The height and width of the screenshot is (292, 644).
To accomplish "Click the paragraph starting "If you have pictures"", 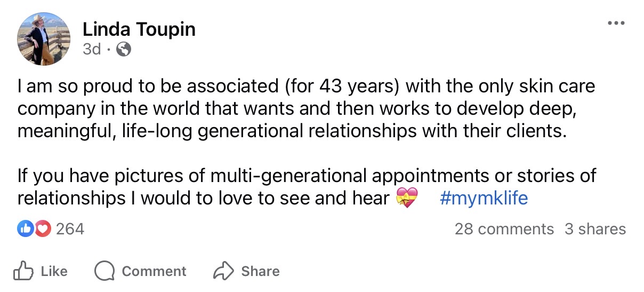I will [306, 187].
